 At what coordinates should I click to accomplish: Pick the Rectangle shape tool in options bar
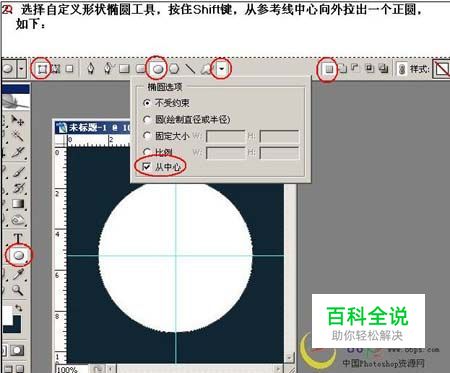[124, 69]
